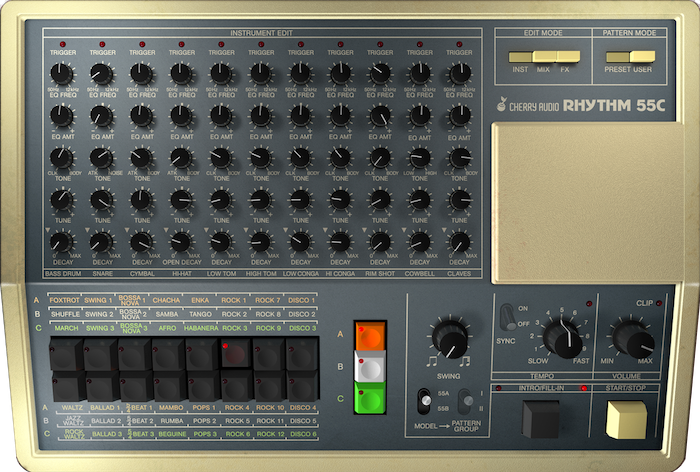Click the Snare EQ Freq knob

pos(101,74)
